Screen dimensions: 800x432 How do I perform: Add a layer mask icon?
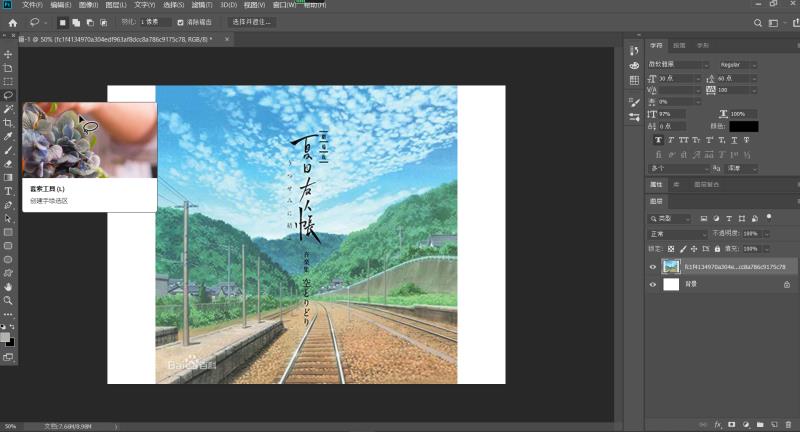tap(732, 424)
